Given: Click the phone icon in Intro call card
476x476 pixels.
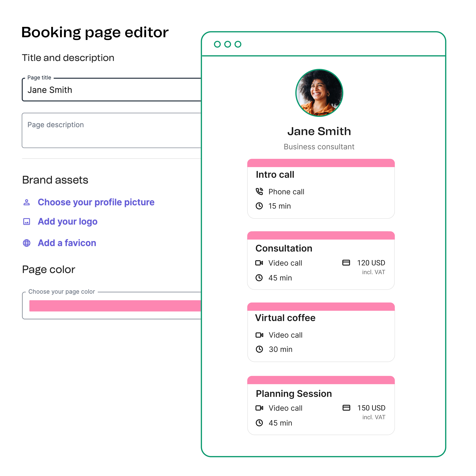Looking at the screenshot, I should point(259,192).
